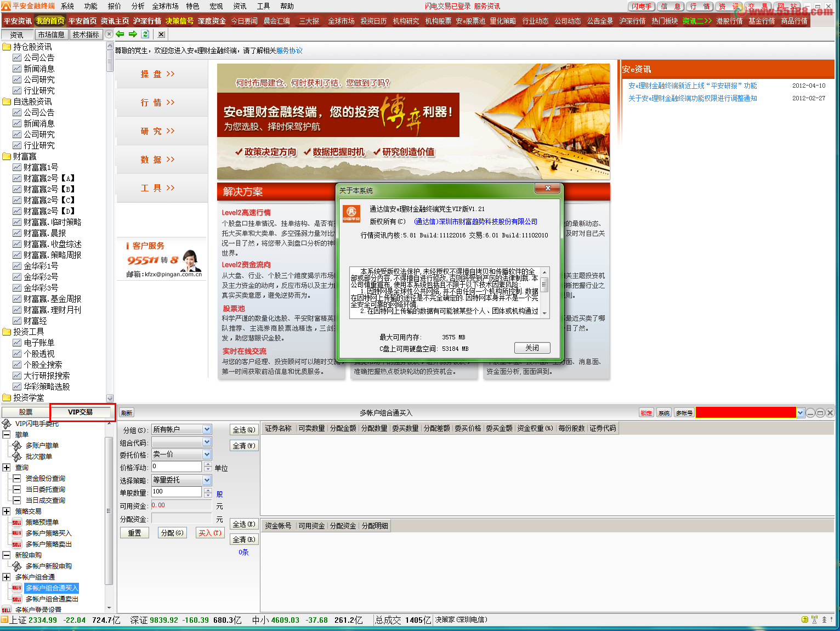Viewport: 840px width, 631px height.
Task: Click the SELL icon for 多帐户组合通卖出
Action: (x=17, y=599)
